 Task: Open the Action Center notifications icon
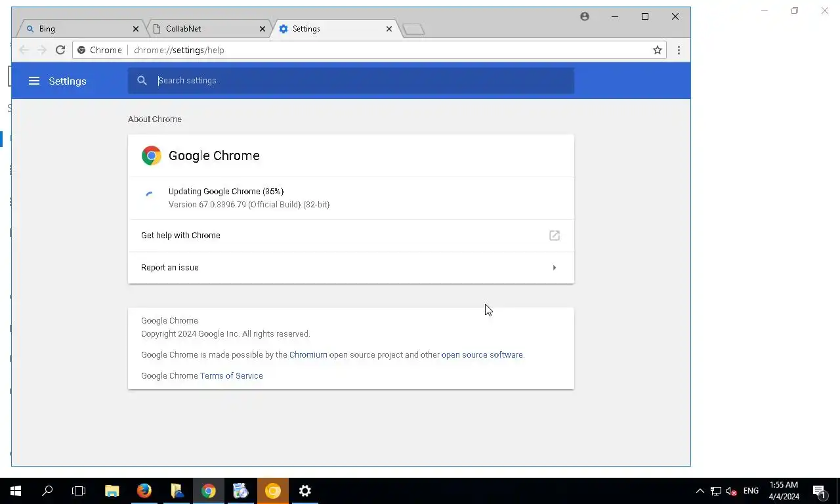[x=819, y=491]
